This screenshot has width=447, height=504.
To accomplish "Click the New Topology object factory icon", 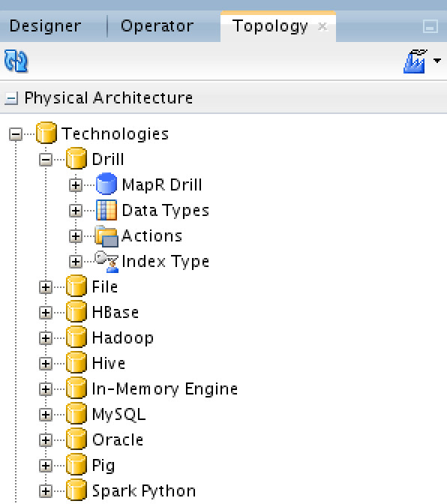I will point(415,61).
